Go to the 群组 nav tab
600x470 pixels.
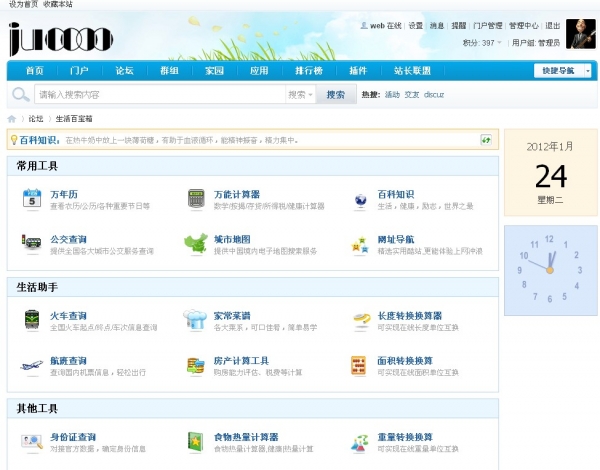click(169, 70)
